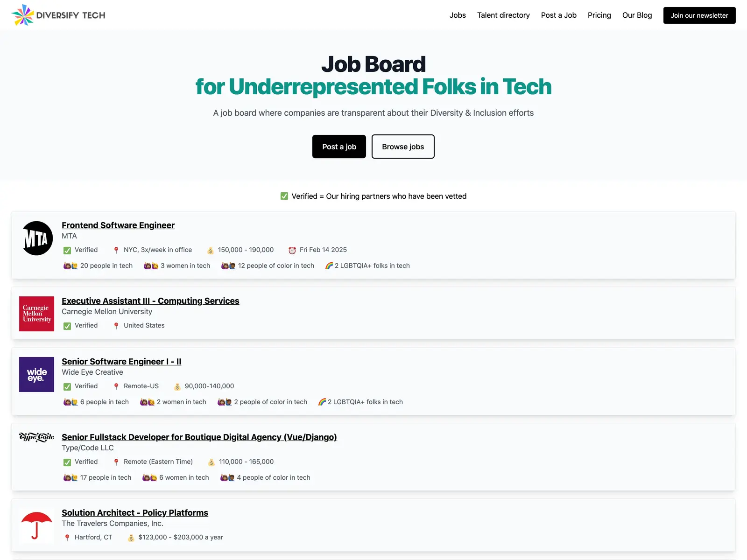Click the money bag beside $123,000 - $203,000 a year
The image size is (747, 560).
[131, 538]
